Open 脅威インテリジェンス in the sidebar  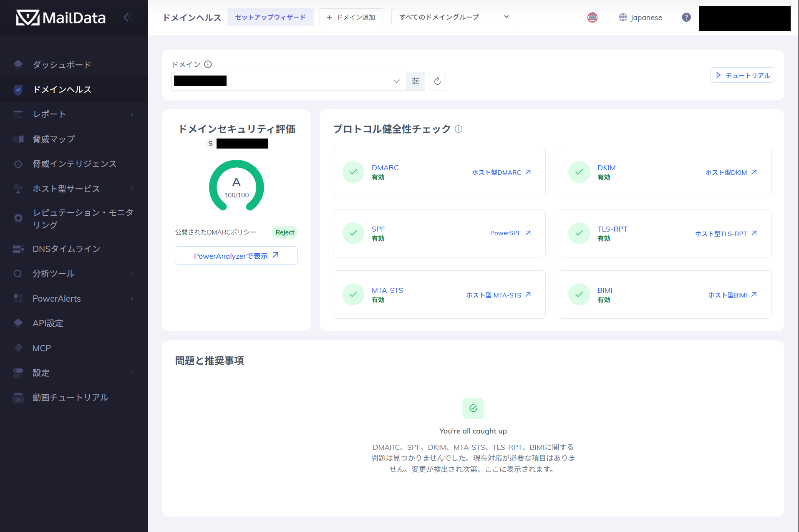tap(75, 164)
